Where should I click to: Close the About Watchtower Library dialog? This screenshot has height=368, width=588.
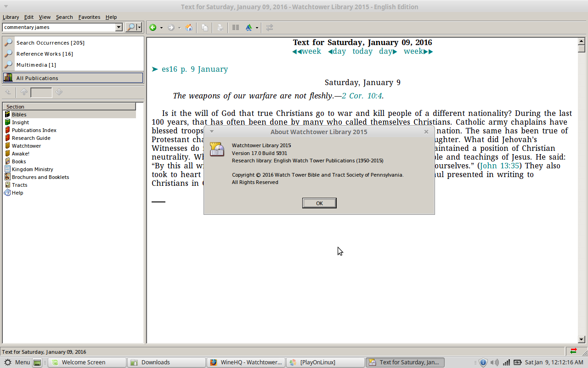(426, 132)
